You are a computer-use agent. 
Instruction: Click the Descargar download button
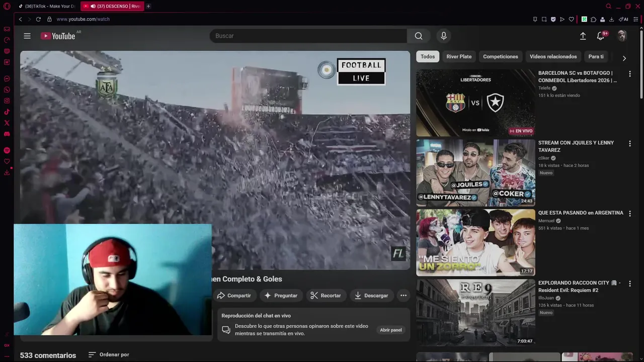pos(371,296)
